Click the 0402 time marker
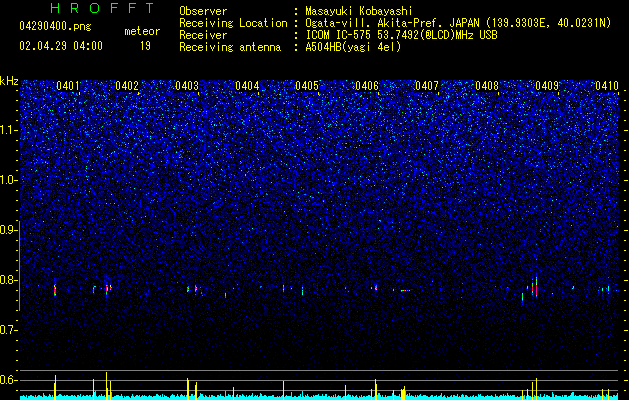Image resolution: width=629 pixels, height=400 pixels. [x=127, y=85]
